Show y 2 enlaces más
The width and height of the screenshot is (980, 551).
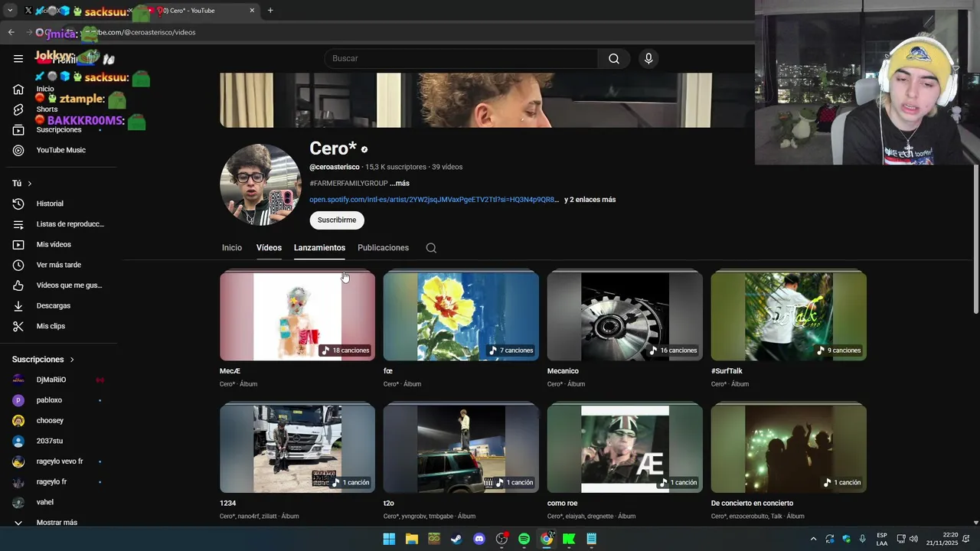coord(590,200)
